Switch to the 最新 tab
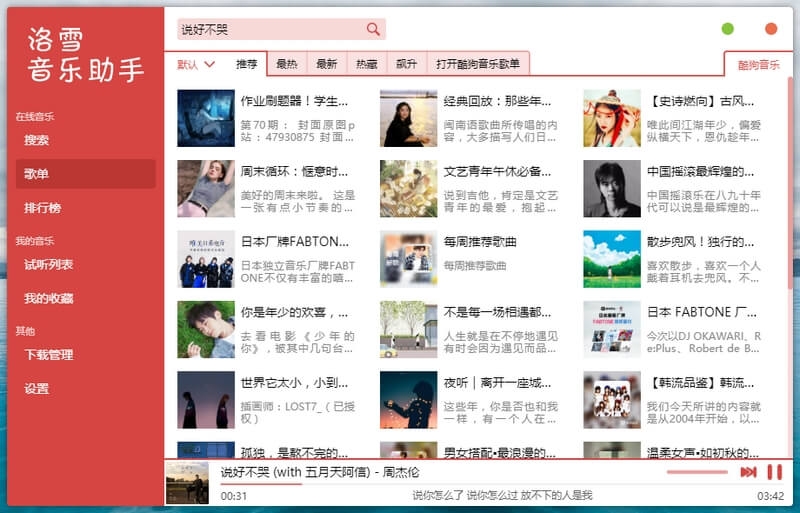The image size is (800, 513). 327,64
